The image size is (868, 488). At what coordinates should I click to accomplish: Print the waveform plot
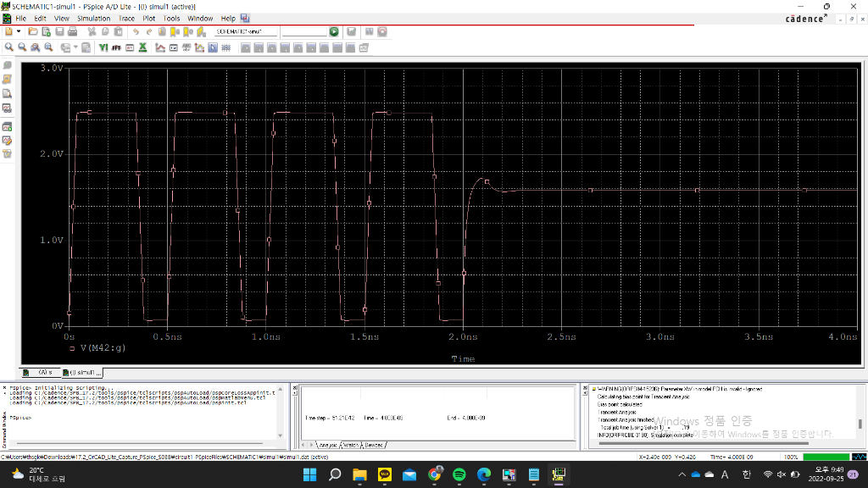click(71, 31)
